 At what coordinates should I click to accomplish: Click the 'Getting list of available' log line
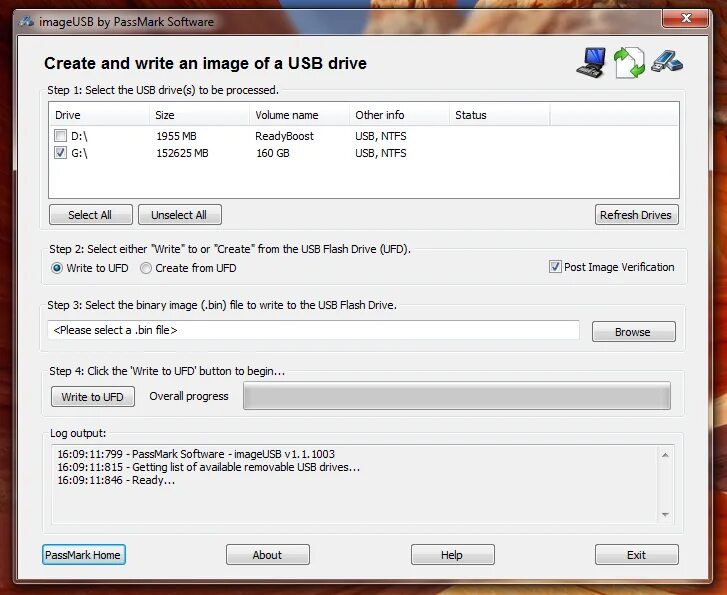[209, 467]
